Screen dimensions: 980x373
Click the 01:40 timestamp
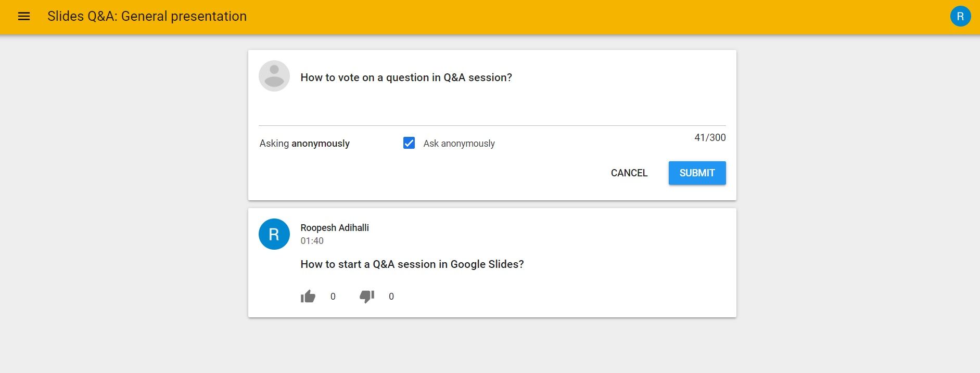pos(312,241)
